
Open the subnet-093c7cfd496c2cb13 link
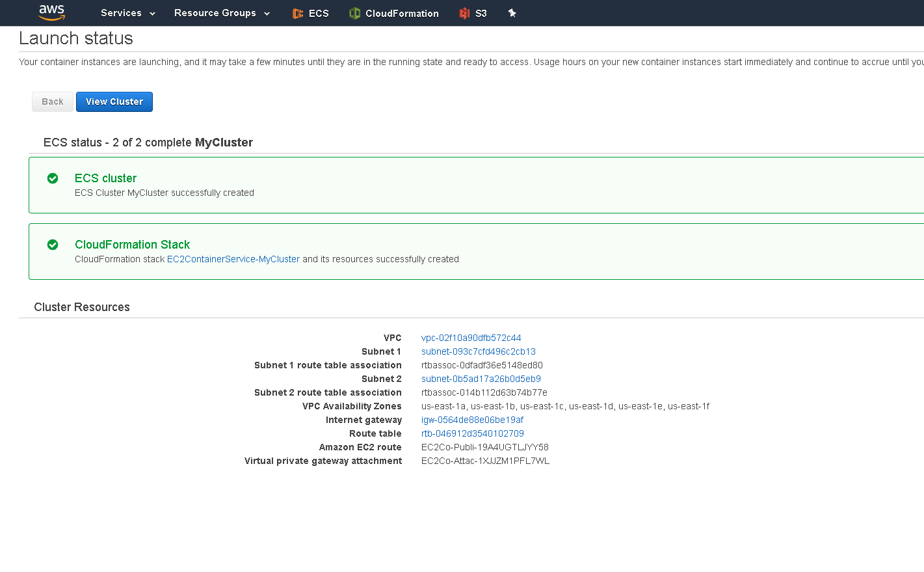click(479, 351)
